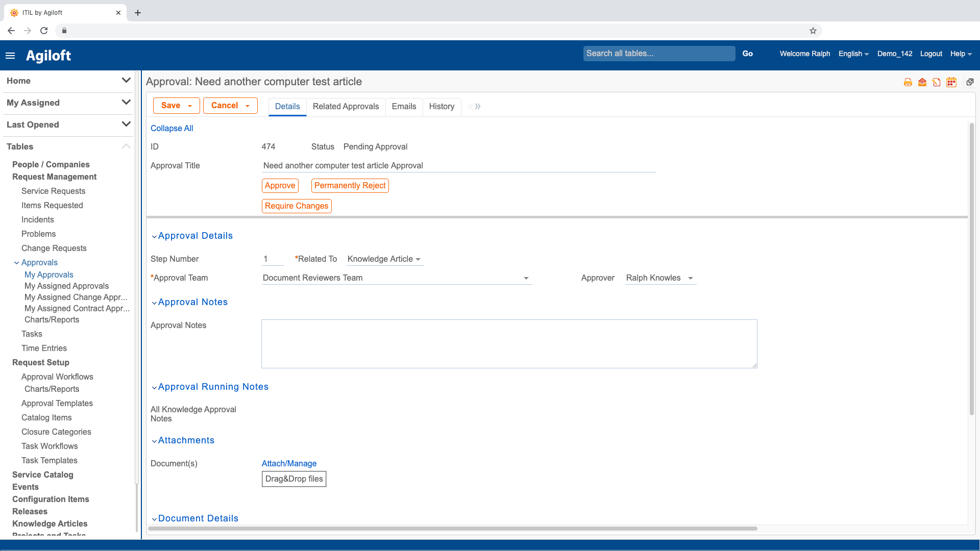
Task: Click the Attach/Manage link
Action: point(289,463)
